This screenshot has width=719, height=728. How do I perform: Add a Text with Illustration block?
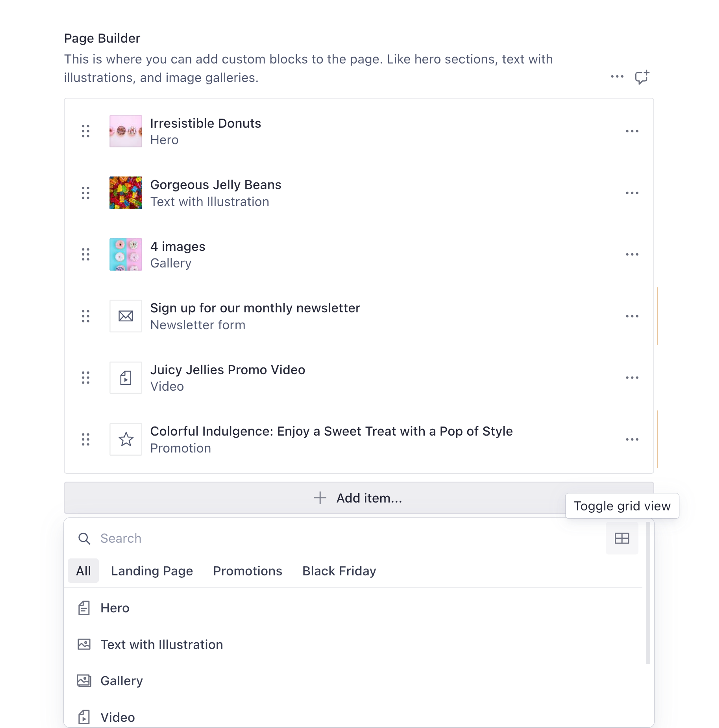click(x=162, y=644)
